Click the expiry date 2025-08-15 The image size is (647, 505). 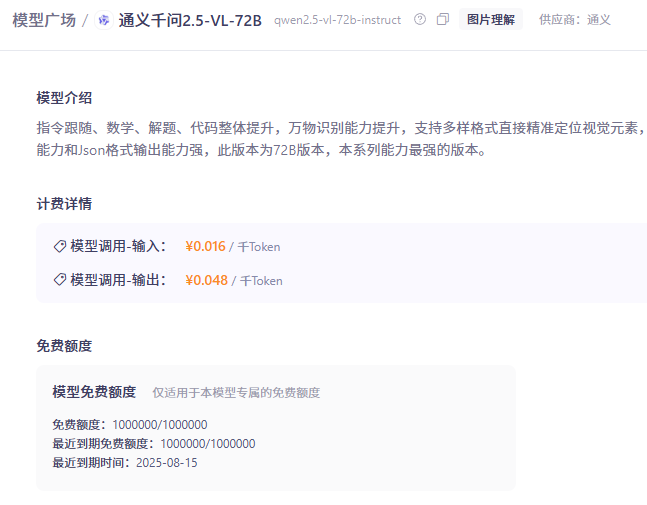coord(167,463)
